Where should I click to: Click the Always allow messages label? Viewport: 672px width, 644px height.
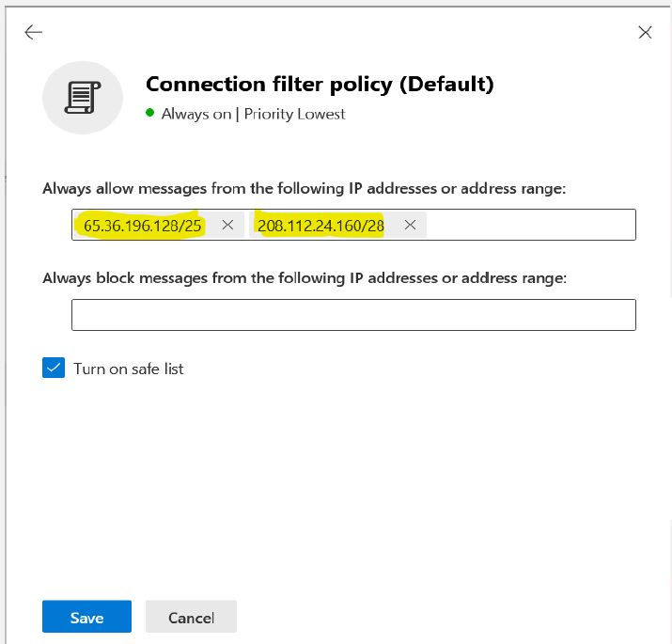[x=304, y=188]
